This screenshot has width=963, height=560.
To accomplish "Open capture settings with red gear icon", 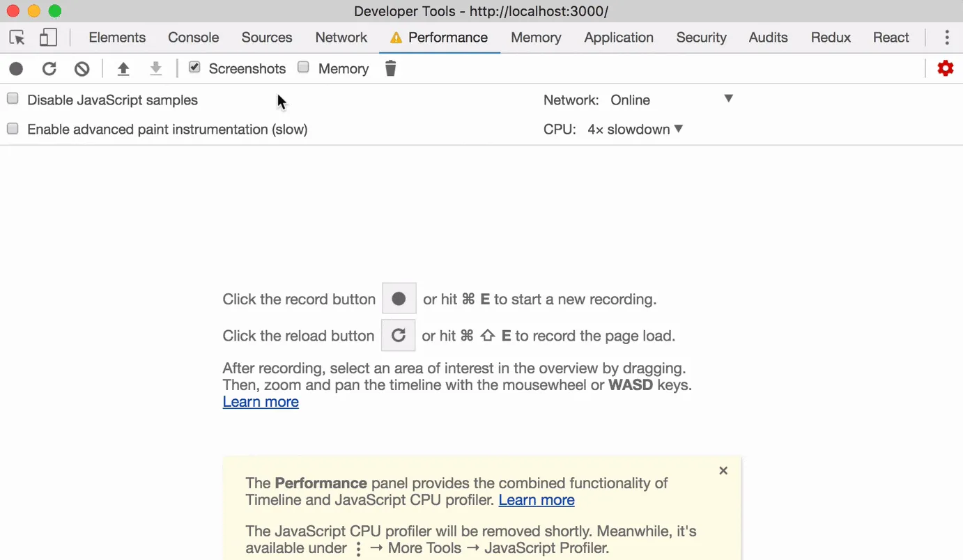I will click(x=945, y=68).
